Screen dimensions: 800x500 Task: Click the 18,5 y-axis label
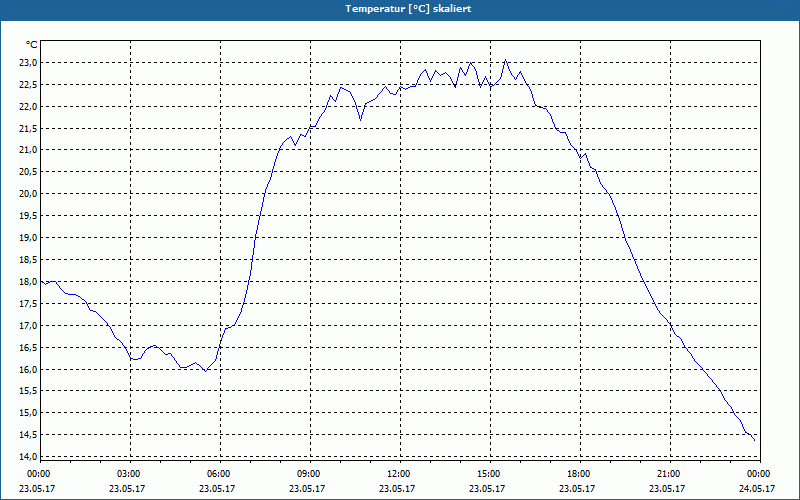click(29, 260)
